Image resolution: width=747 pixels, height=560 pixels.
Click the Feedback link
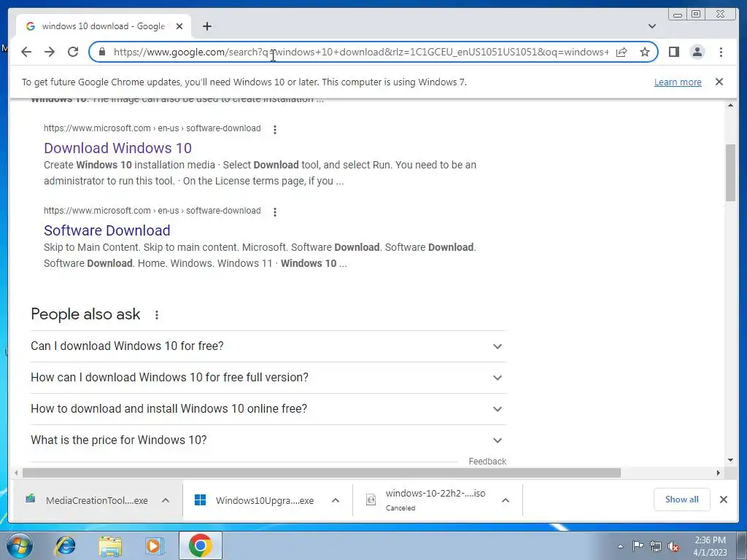click(x=487, y=462)
